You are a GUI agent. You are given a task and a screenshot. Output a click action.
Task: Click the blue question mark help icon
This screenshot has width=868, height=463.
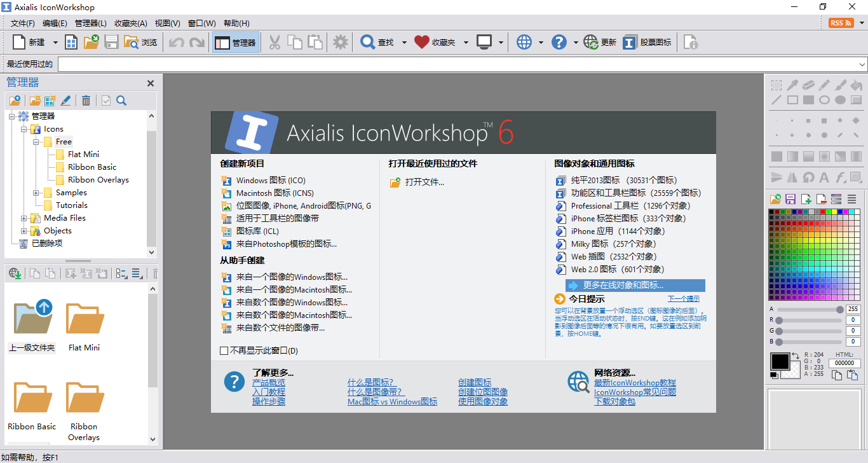click(x=559, y=43)
